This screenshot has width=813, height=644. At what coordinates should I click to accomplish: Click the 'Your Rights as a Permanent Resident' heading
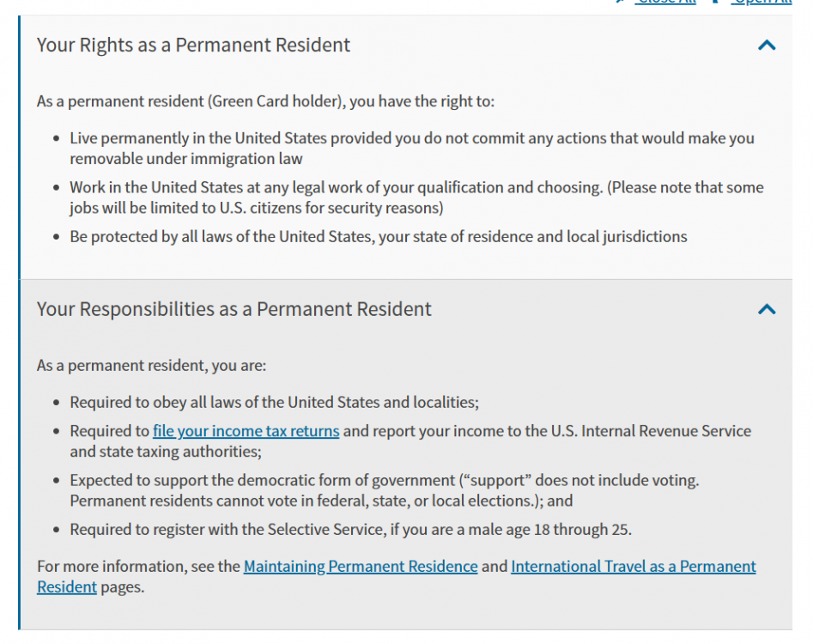(193, 46)
